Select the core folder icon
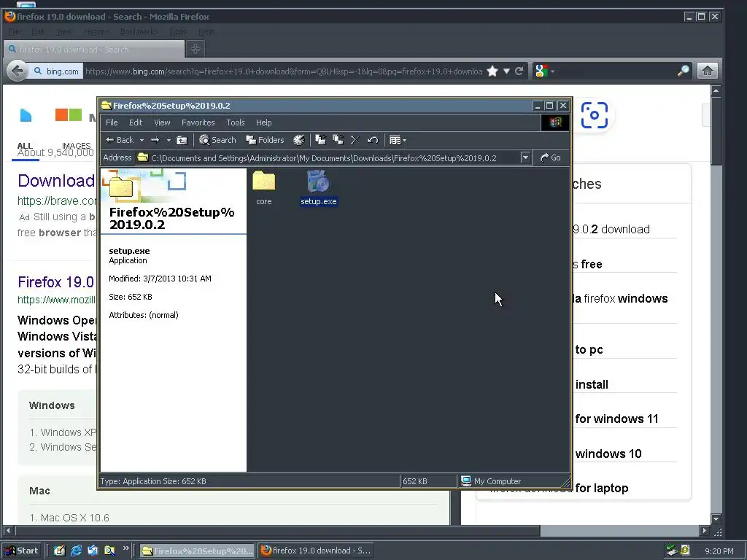The height and width of the screenshot is (560, 747). click(x=263, y=182)
